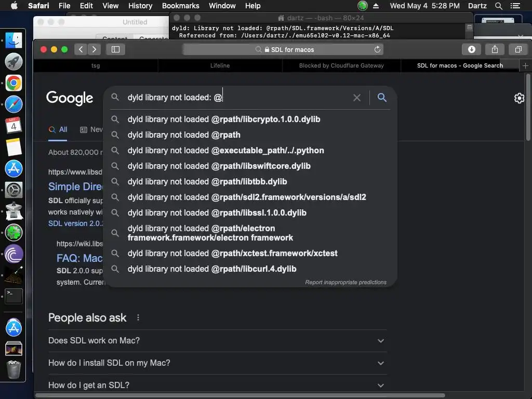Choose suggestion '@rpath/xctest.framework/xctest'
This screenshot has width=532, height=399.
click(x=250, y=254)
